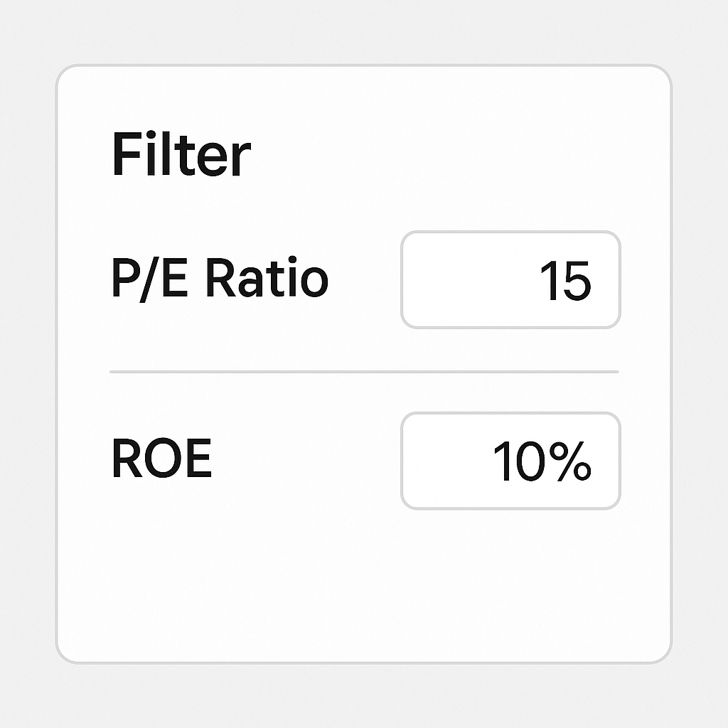Click empty card area right of Filter title
The width and height of the screenshot is (728, 728).
point(462,156)
